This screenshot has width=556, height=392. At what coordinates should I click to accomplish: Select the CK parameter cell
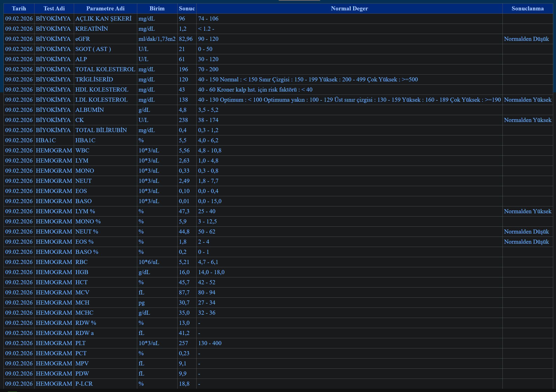(x=80, y=120)
